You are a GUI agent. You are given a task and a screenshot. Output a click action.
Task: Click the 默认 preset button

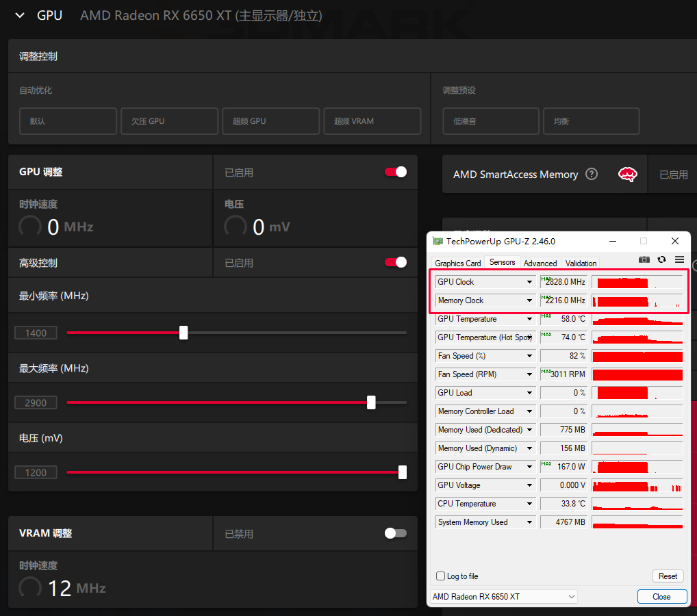68,121
